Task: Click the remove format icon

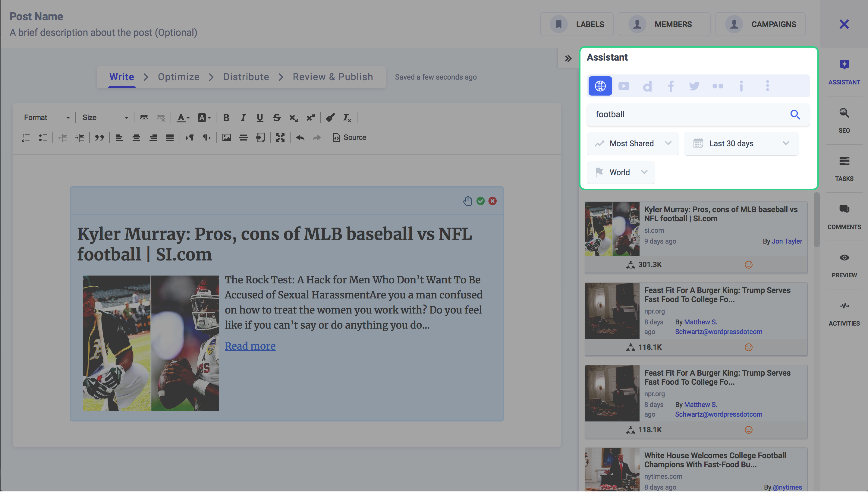Action: tap(347, 118)
